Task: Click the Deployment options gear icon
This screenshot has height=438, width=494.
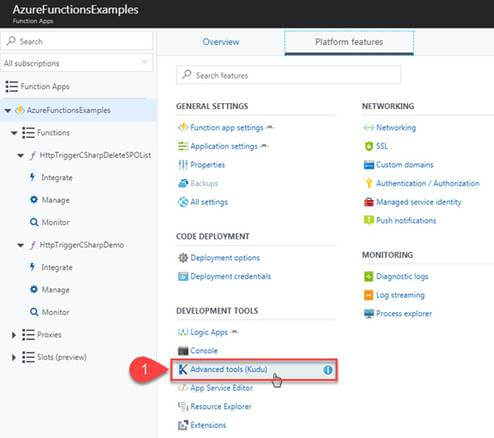Action: (183, 258)
